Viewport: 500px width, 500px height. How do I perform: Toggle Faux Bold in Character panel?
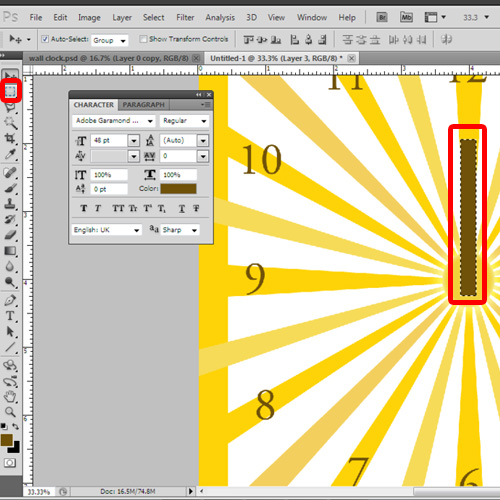pos(84,208)
